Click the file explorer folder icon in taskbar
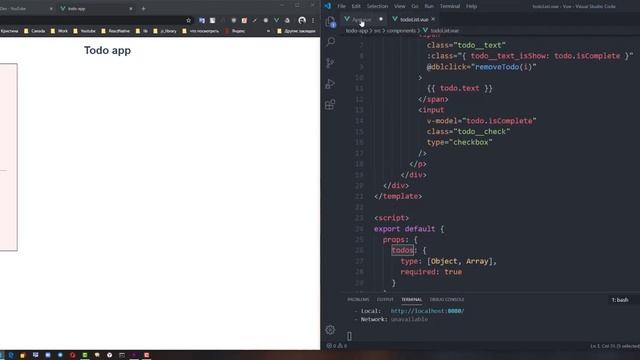Image resolution: width=640 pixels, height=360 pixels. pyautogui.click(x=22, y=355)
